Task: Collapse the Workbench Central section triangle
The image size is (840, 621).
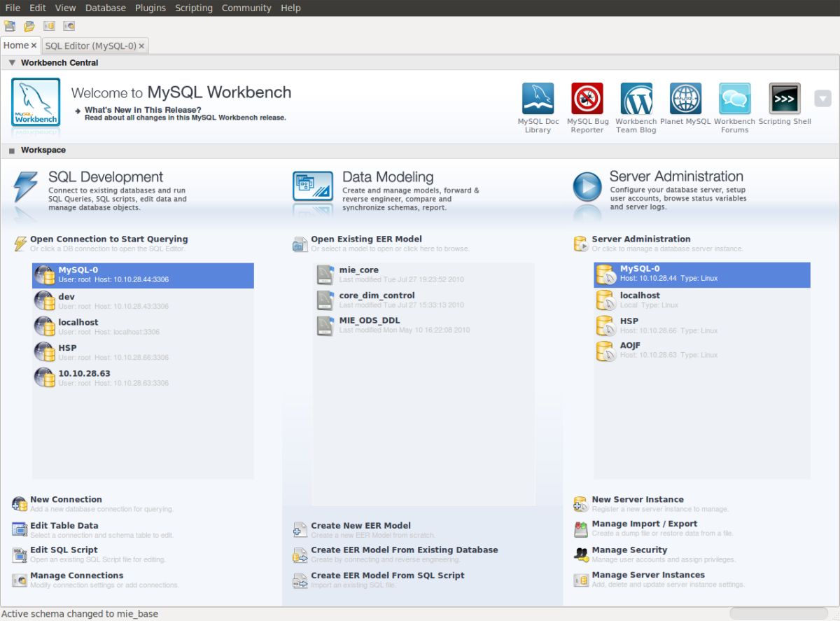Action: 12,62
